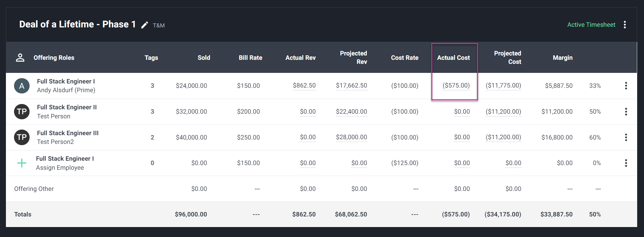The image size is (644, 237).
Task: Click the Active Timesheet link
Action: 591,25
